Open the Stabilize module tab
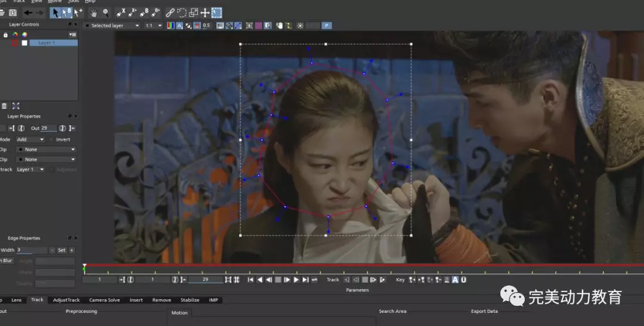Screen dimensions: 644x326 click(x=190, y=300)
